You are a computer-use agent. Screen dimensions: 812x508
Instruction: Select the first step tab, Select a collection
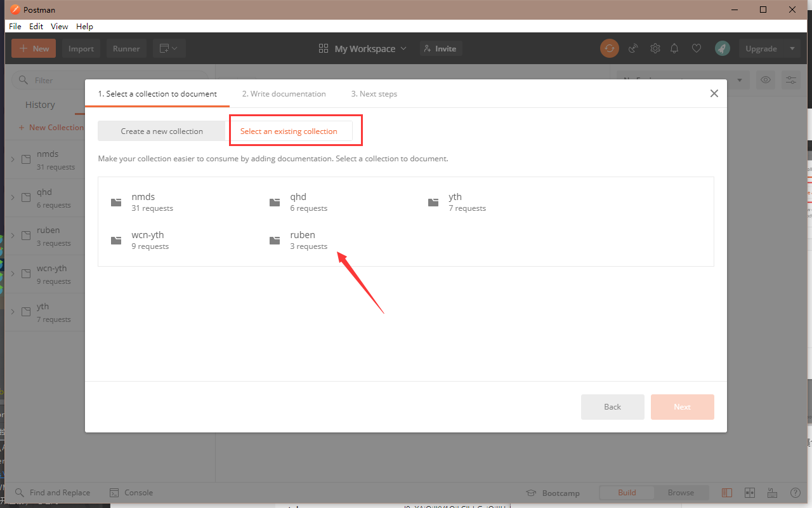[x=157, y=94]
